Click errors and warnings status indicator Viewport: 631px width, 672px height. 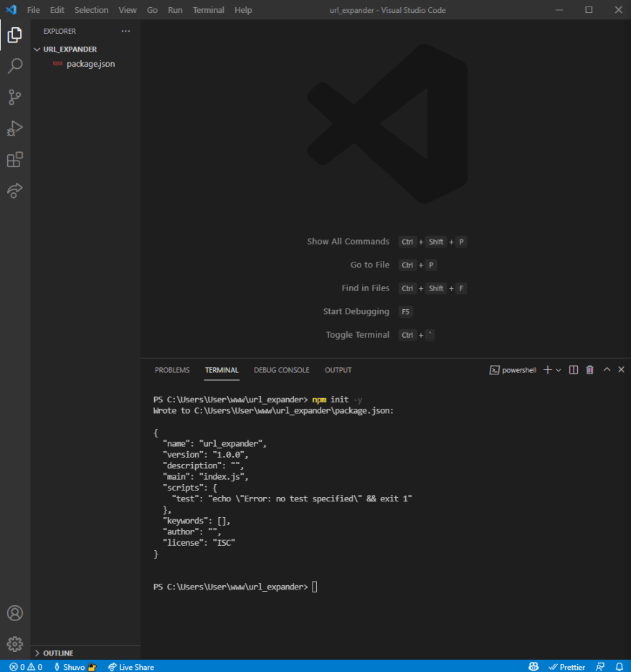26,666
